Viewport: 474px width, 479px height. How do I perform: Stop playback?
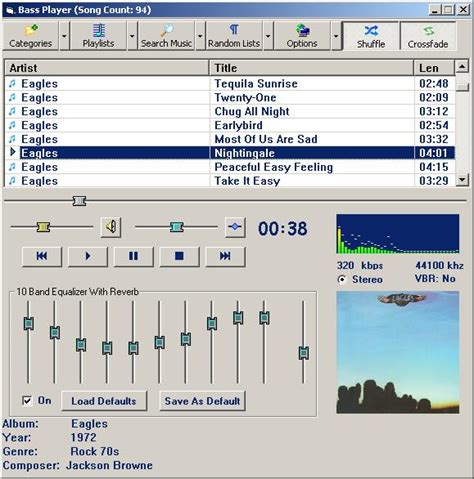point(180,256)
